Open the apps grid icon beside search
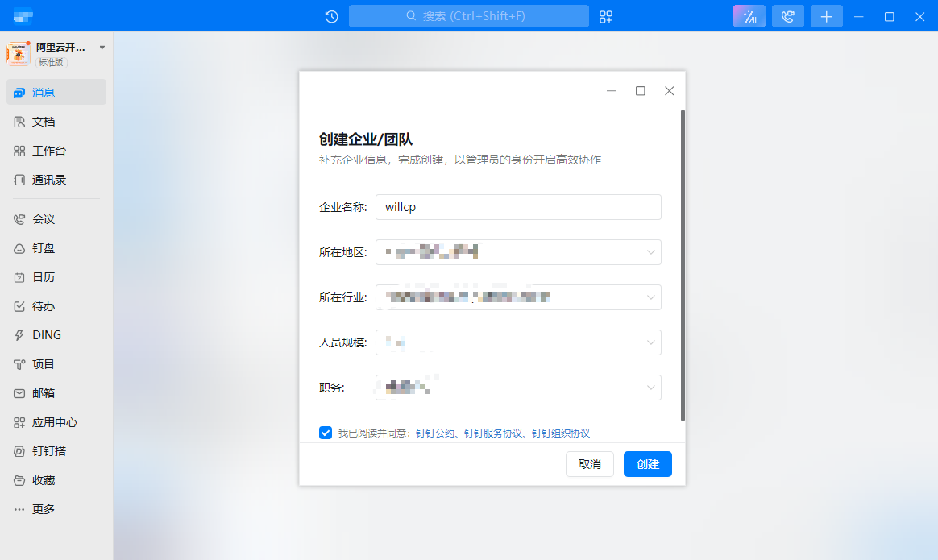Image resolution: width=938 pixels, height=560 pixels. click(x=606, y=16)
